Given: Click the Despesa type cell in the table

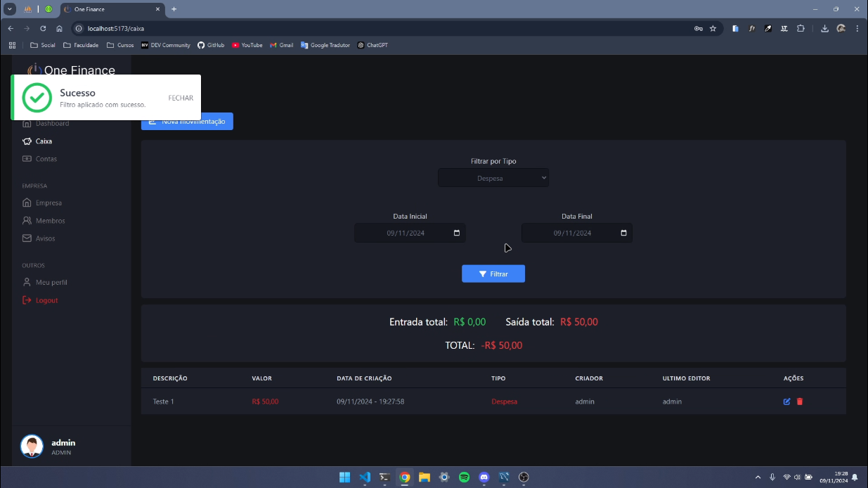Looking at the screenshot, I should [504, 402].
